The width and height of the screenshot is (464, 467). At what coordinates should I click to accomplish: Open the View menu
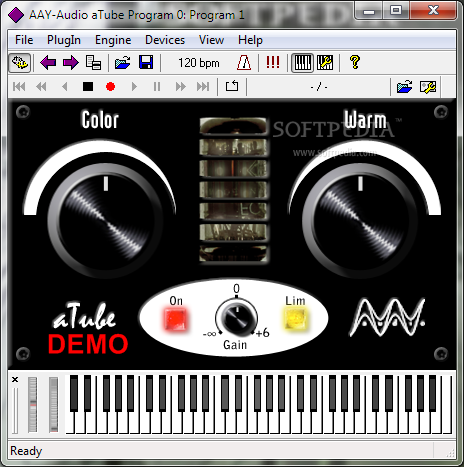(x=211, y=40)
